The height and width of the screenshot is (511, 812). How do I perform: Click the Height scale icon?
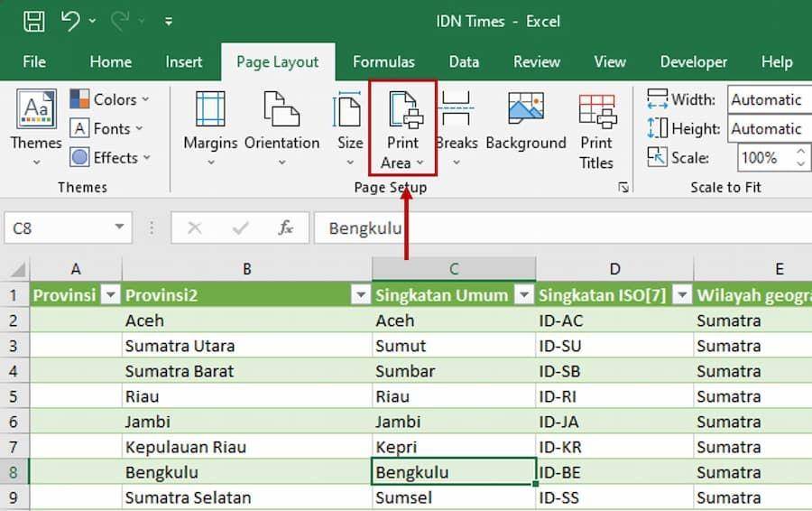pyautogui.click(x=657, y=128)
